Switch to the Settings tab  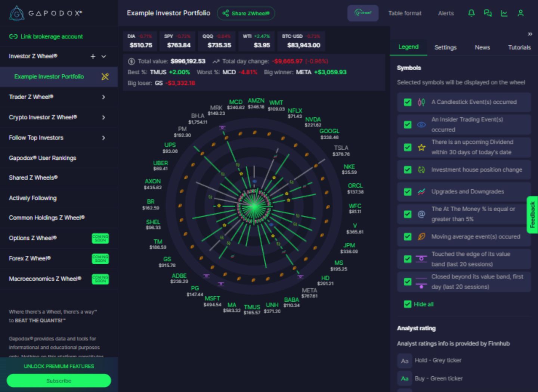445,47
